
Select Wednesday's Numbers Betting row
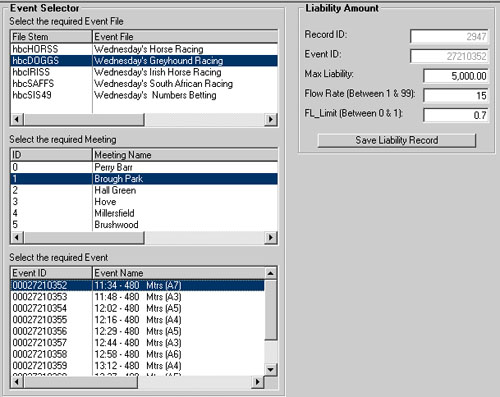[x=144, y=95]
